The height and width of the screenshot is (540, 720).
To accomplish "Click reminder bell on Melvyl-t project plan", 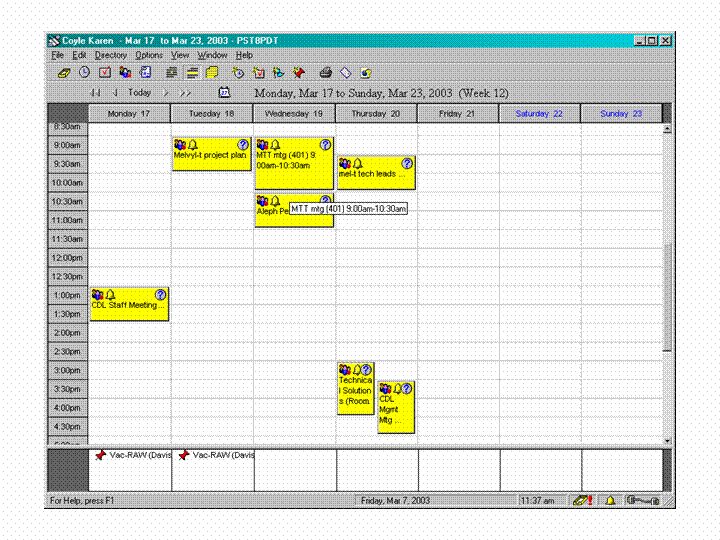I will pyautogui.click(x=192, y=145).
